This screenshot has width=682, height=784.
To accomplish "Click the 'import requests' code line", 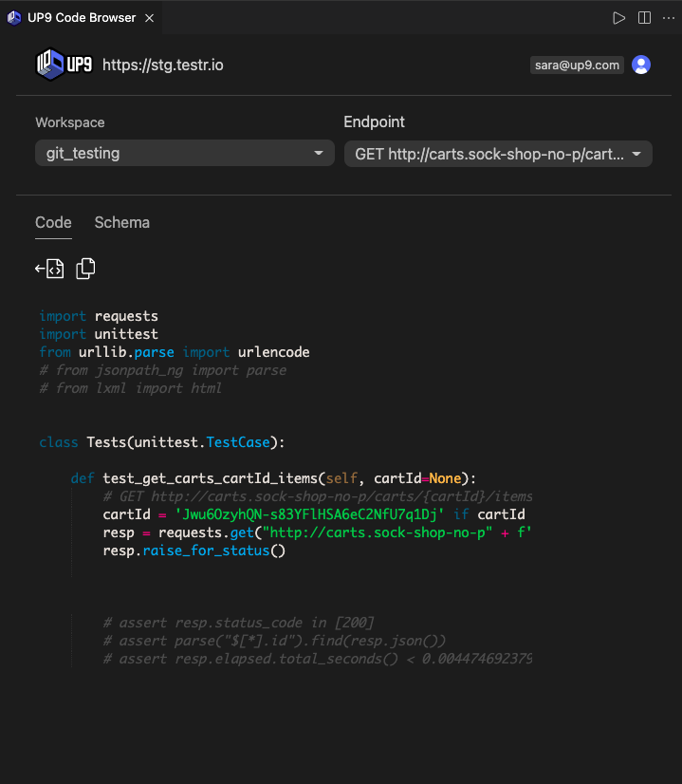I will pos(99,316).
